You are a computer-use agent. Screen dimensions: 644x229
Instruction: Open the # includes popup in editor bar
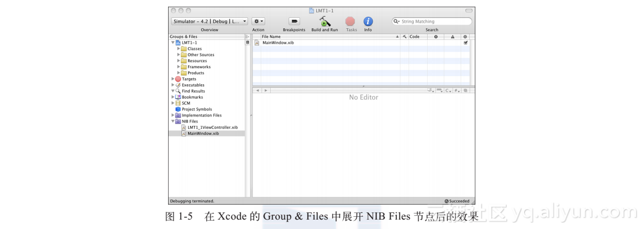click(457, 90)
